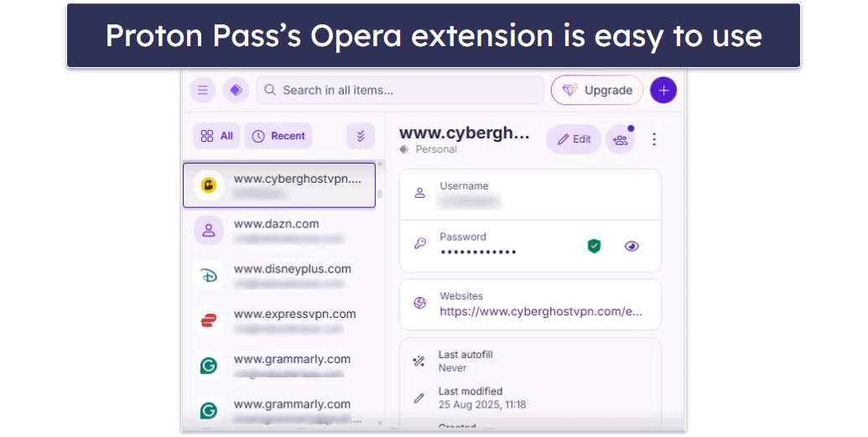Click the Personal vault label
This screenshot has height=437, width=868.
tap(436, 149)
